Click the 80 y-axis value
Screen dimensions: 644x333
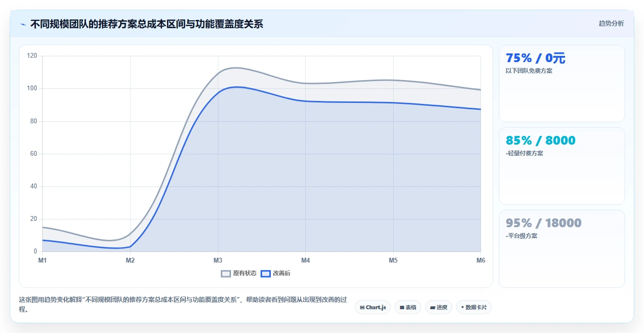[33, 121]
